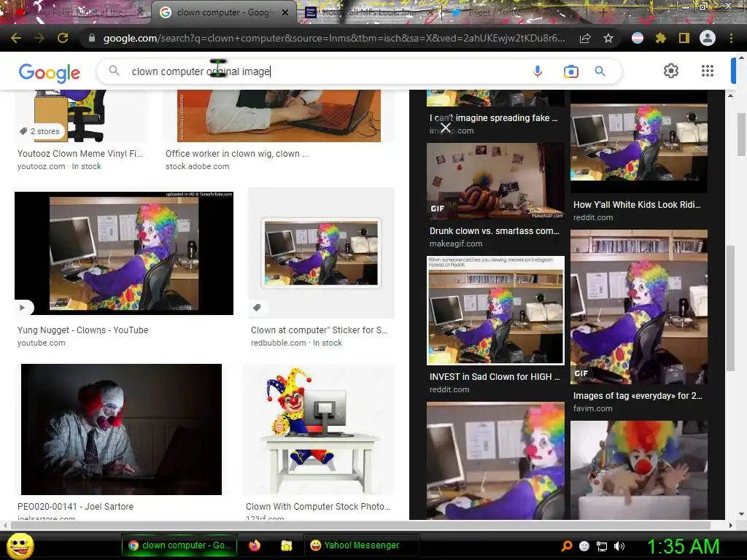Launch Firefox from the taskbar
Image resolution: width=747 pixels, height=560 pixels.
[x=255, y=545]
